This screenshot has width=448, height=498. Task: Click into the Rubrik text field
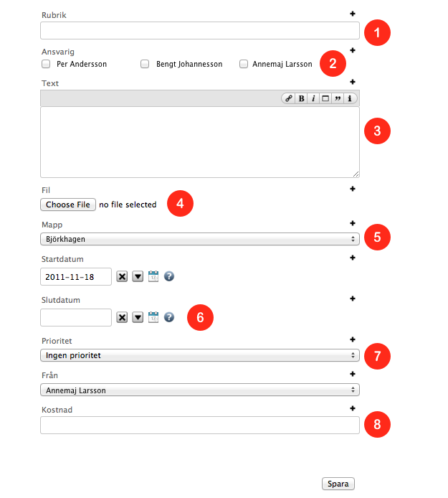[x=199, y=30]
